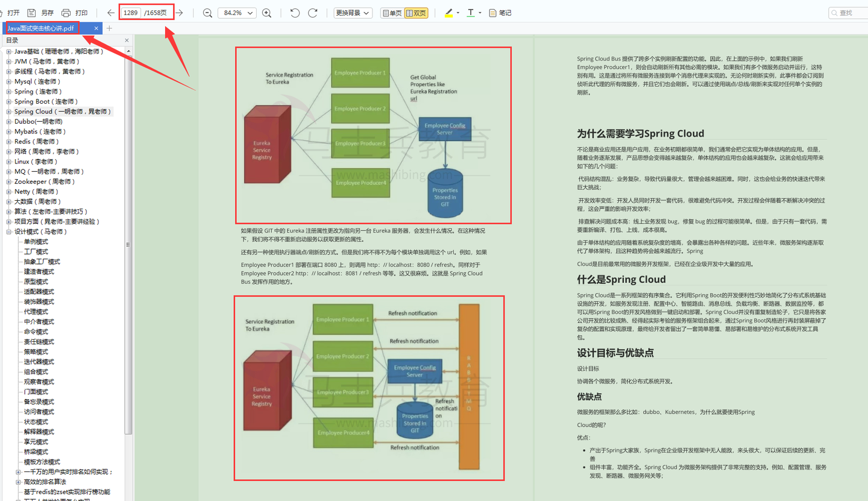Open Spring (连老师) outline entry
This screenshot has width=868, height=501.
(x=38, y=92)
